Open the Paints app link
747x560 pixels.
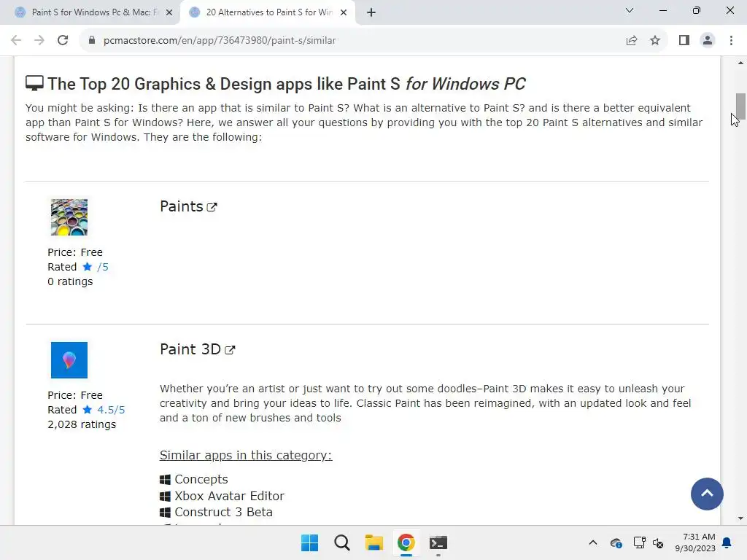(182, 206)
